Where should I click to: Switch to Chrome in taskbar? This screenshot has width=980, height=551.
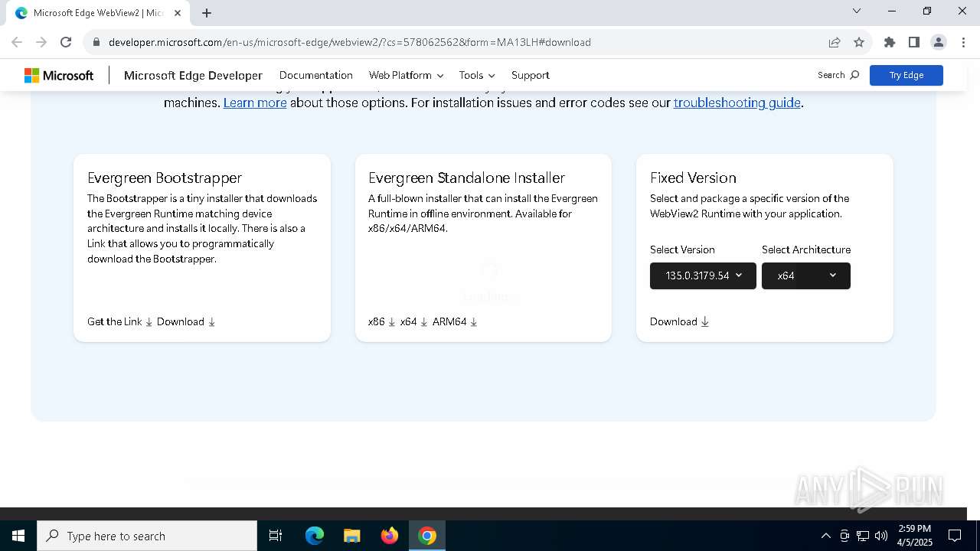point(427,536)
